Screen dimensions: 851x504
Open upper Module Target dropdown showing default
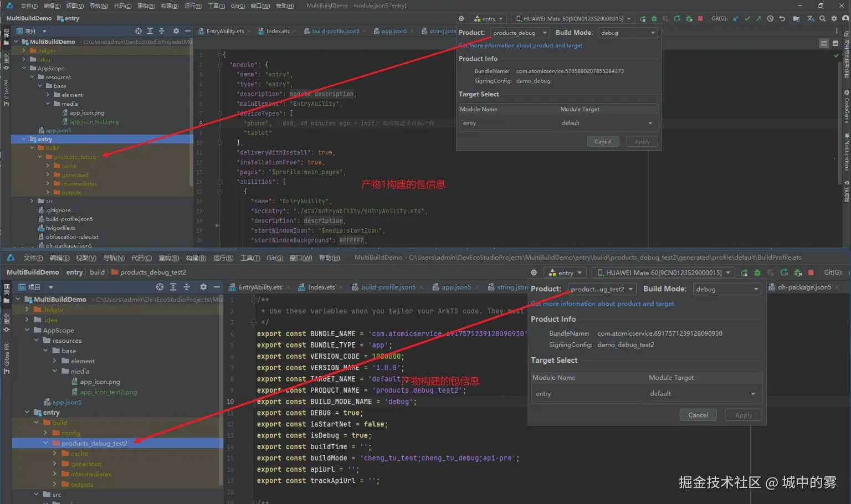607,123
